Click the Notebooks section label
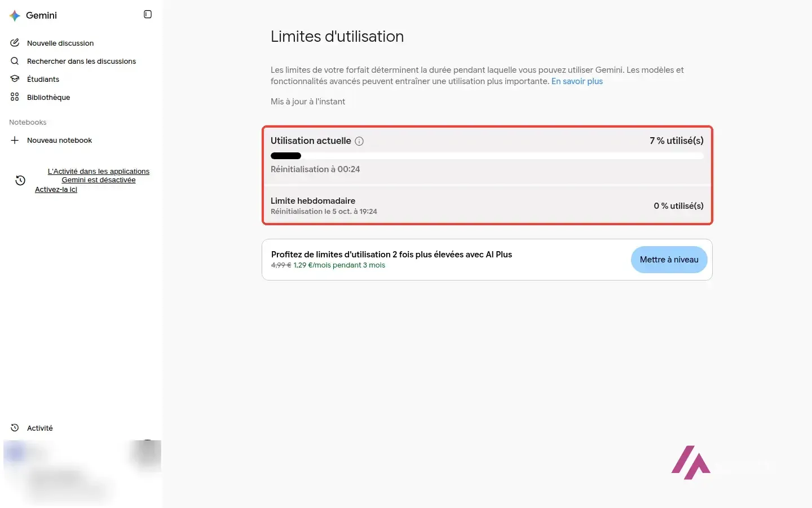 point(28,122)
